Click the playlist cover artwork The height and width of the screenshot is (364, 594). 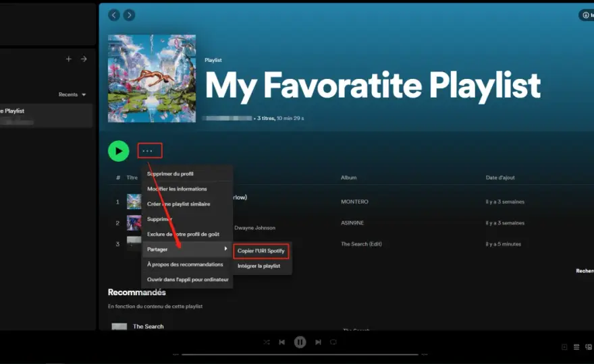pyautogui.click(x=152, y=79)
